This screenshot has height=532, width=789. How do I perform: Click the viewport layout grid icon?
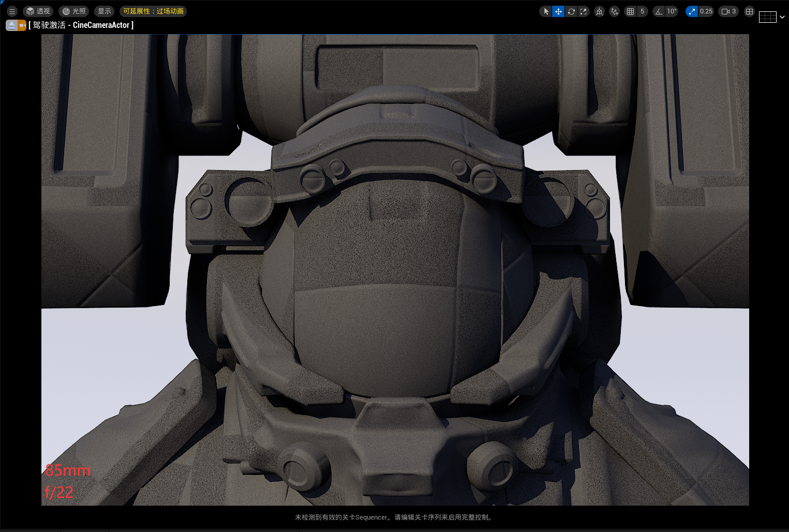749,11
